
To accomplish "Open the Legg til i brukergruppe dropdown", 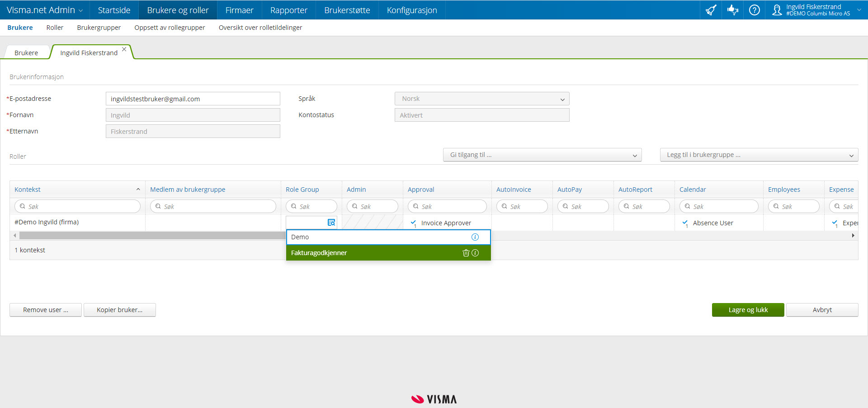I will [x=759, y=155].
